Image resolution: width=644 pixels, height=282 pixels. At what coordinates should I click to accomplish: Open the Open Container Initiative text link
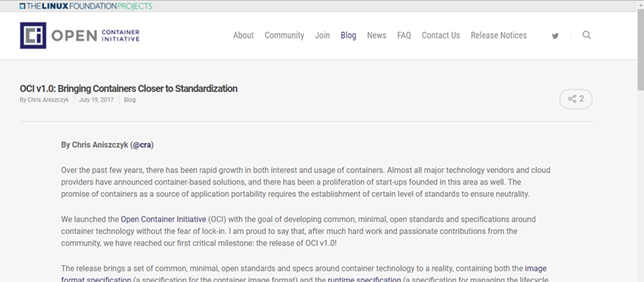click(x=164, y=219)
